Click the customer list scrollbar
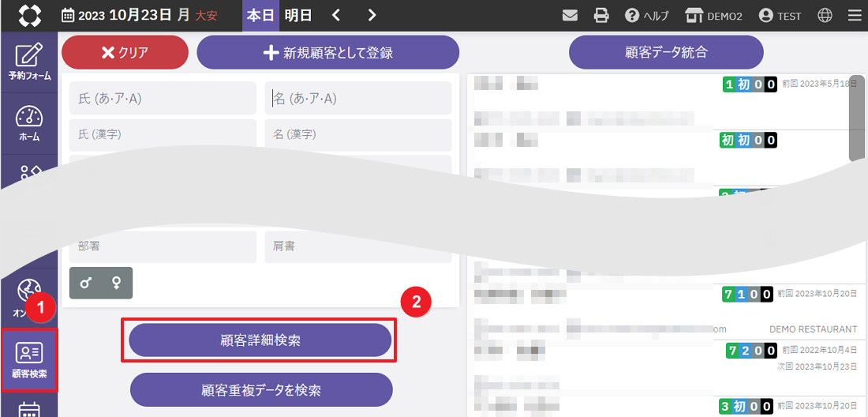Viewport: 868px width, 417px height. point(855,118)
